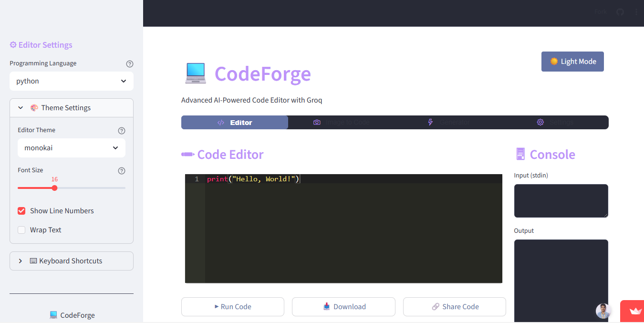The width and height of the screenshot is (644, 323).
Task: Click the Share Code button
Action: 455,307
